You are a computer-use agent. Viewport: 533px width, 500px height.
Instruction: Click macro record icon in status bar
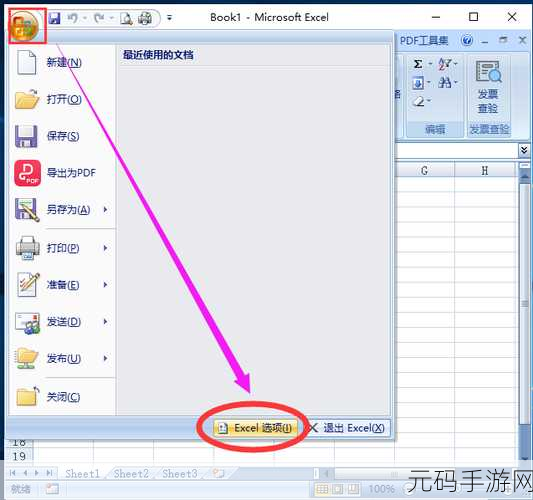click(x=52, y=489)
